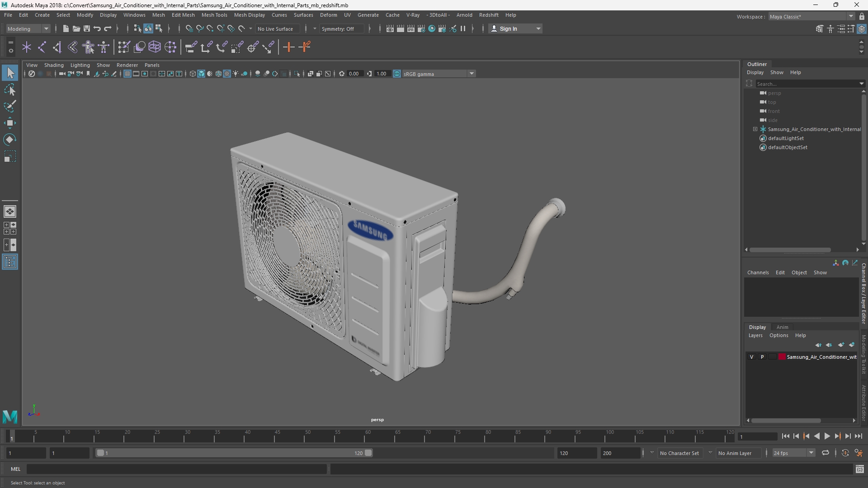
Task: Undo the last action
Action: [x=97, y=28]
